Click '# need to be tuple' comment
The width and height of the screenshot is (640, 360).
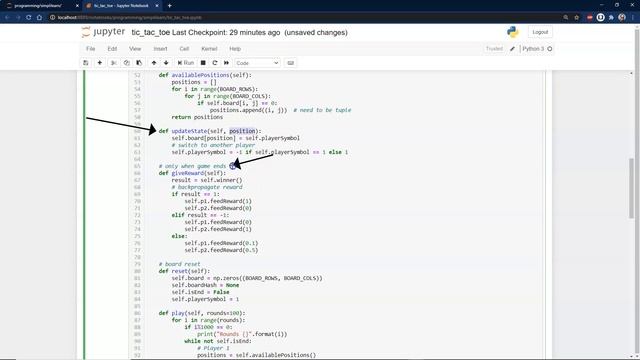pos(322,110)
